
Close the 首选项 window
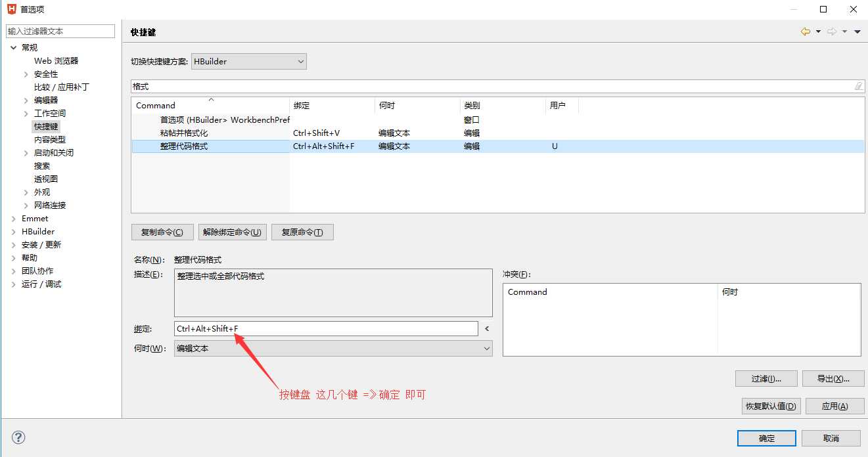point(853,9)
